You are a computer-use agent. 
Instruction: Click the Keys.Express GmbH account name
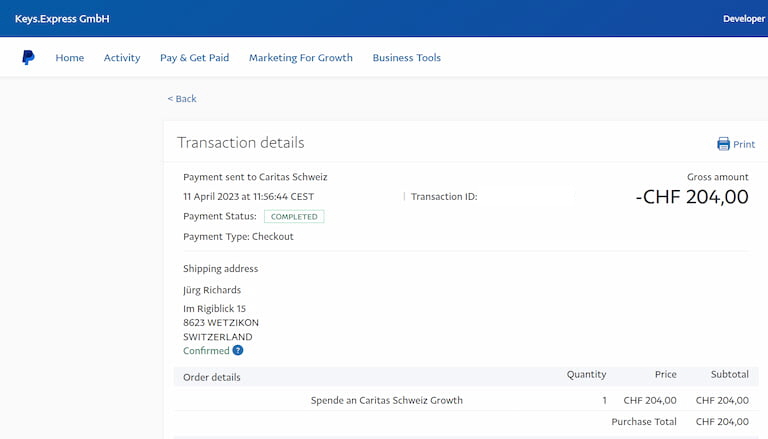tap(62, 19)
